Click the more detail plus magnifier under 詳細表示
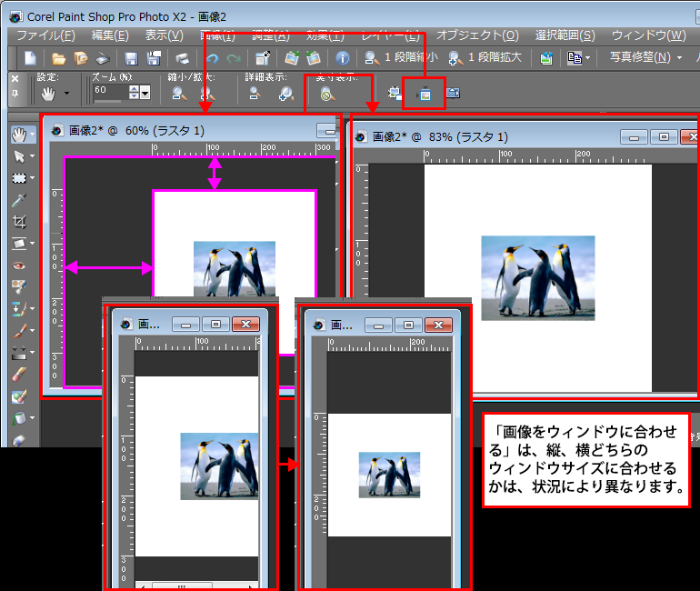This screenshot has width=700, height=591. [x=285, y=94]
